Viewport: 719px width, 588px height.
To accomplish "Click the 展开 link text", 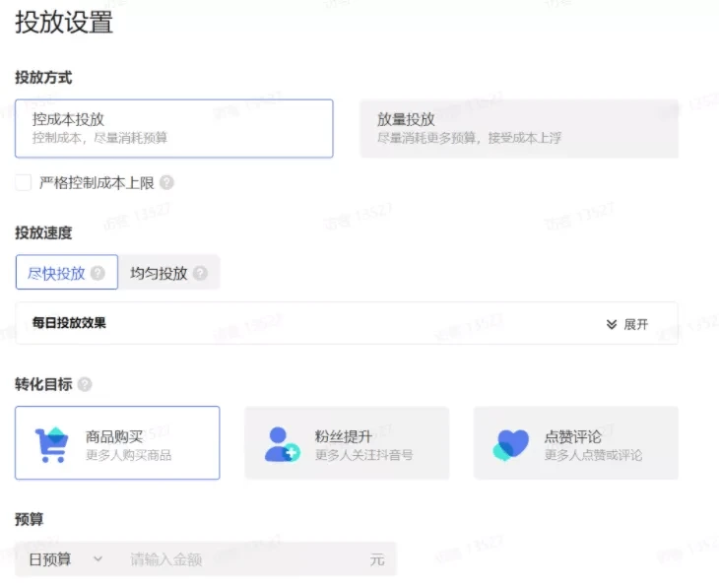I will (636, 324).
